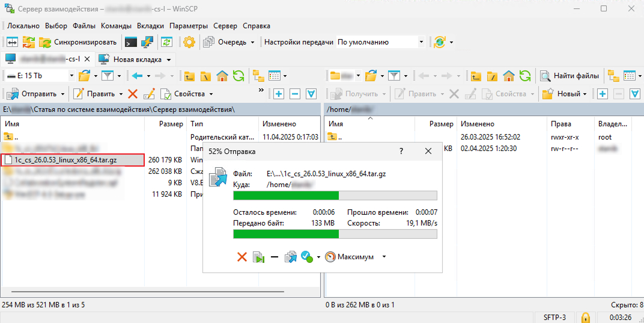The height and width of the screenshot is (323, 644).
Task: Click SFTP-3 protocol status entry
Action: click(554, 317)
